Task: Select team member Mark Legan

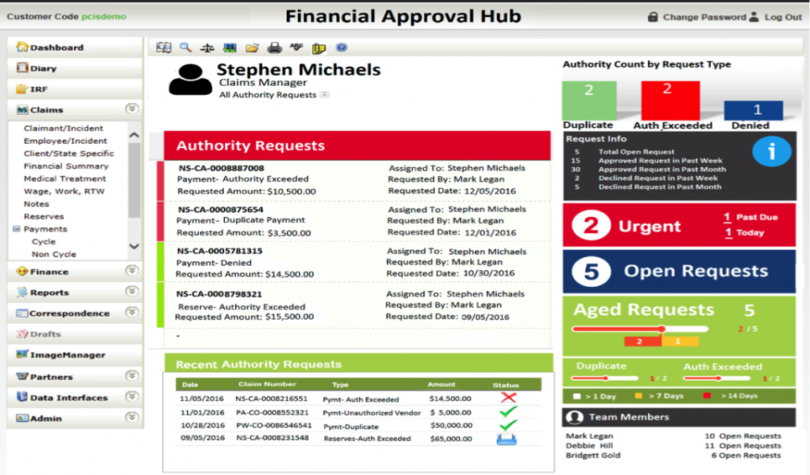Action: [x=589, y=436]
